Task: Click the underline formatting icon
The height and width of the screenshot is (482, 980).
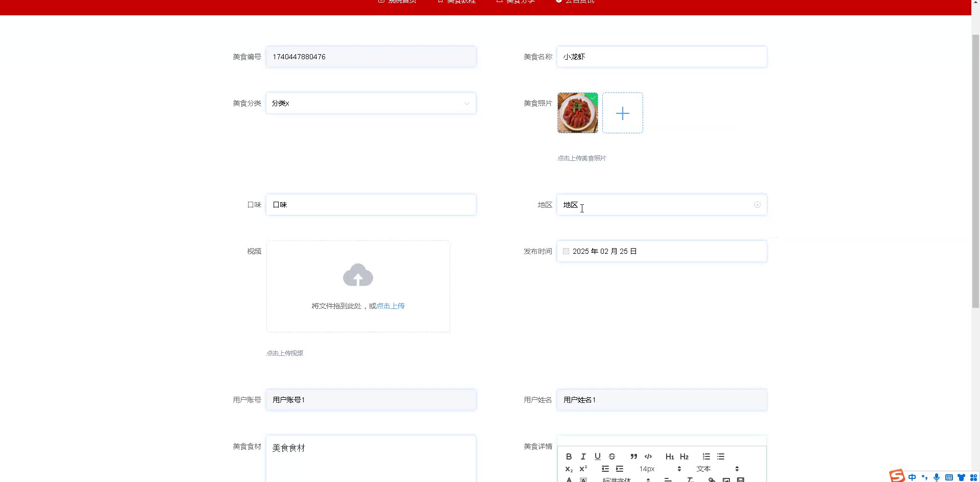Action: tap(597, 456)
